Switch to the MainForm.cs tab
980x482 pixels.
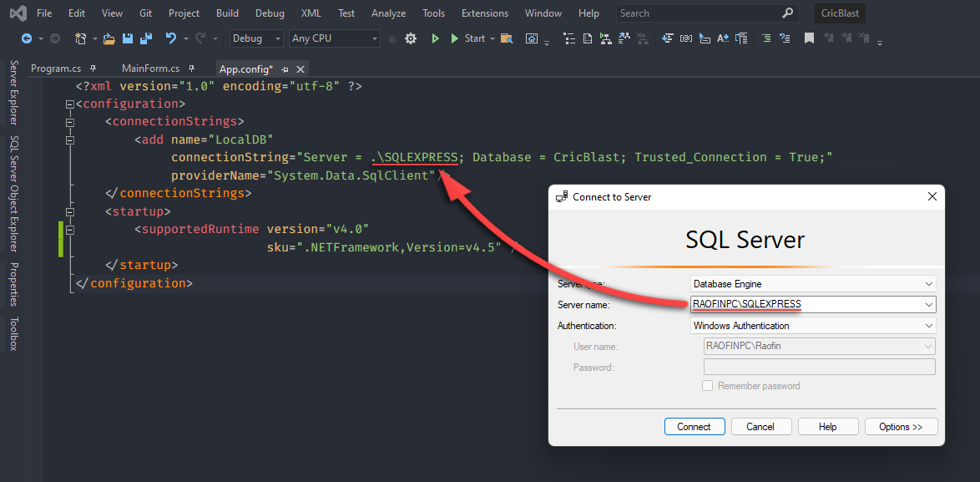pos(150,68)
